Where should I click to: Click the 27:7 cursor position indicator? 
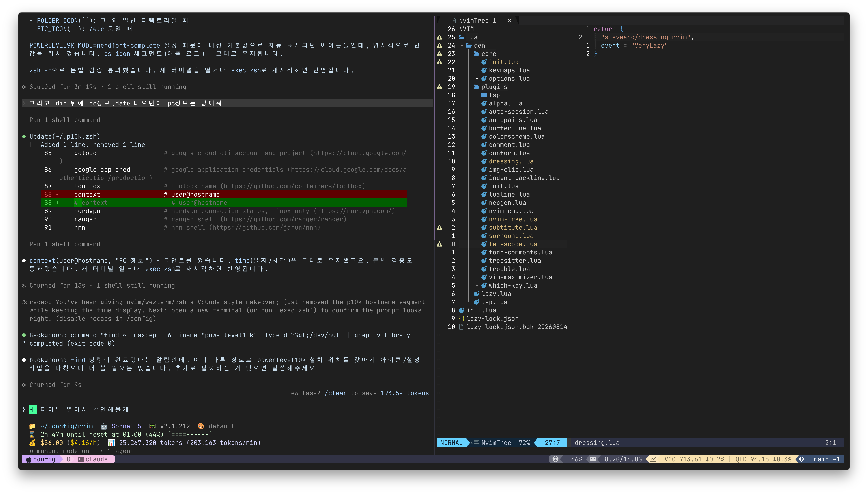[552, 443]
